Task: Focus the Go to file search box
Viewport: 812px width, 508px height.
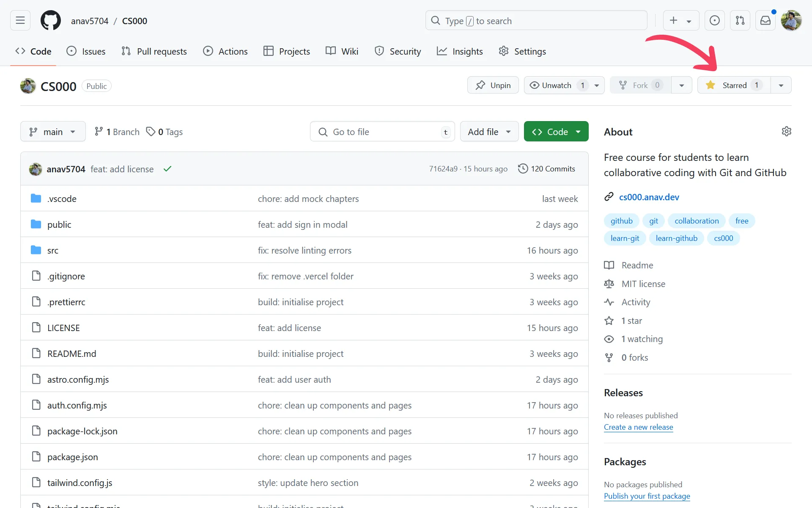Action: [x=382, y=132]
